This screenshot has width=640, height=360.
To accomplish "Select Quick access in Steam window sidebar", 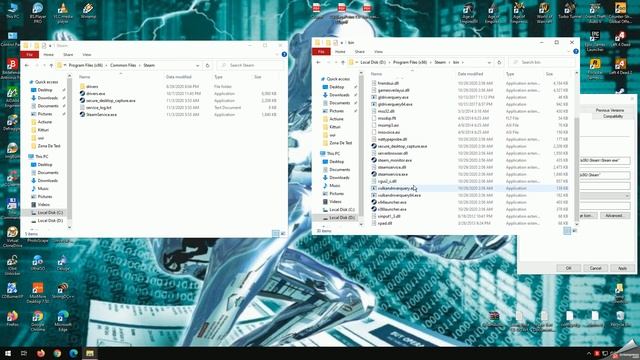I will (43, 82).
